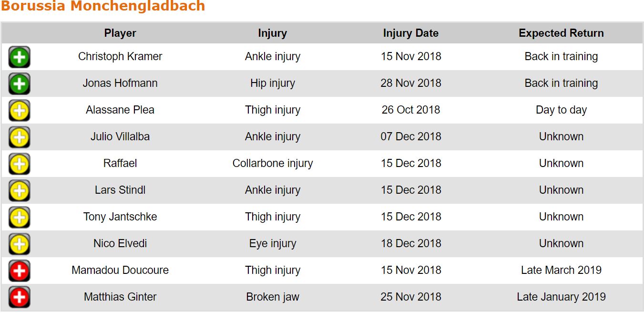Select player name Christoph Kramer
The image size is (644, 313).
point(120,56)
